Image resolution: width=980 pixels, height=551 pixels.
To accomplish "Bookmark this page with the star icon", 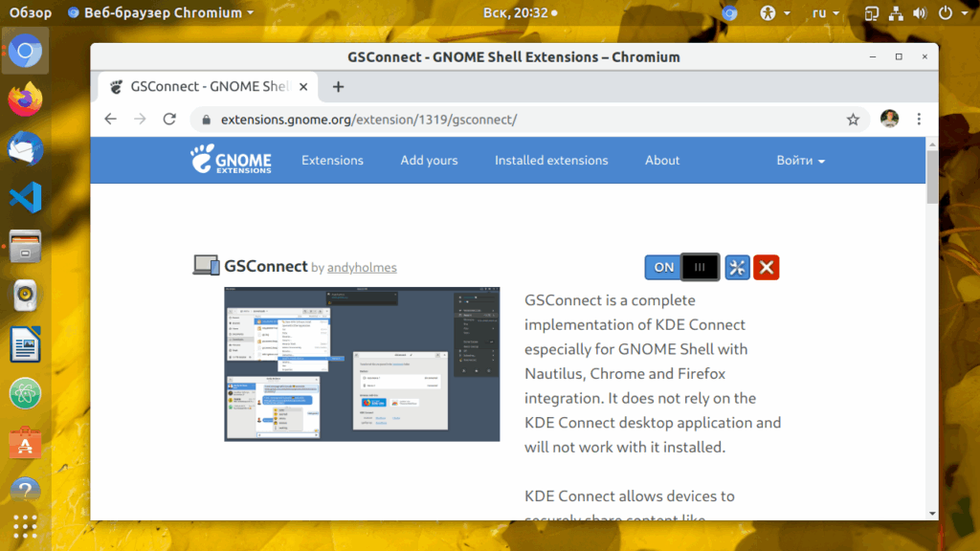I will [x=853, y=120].
